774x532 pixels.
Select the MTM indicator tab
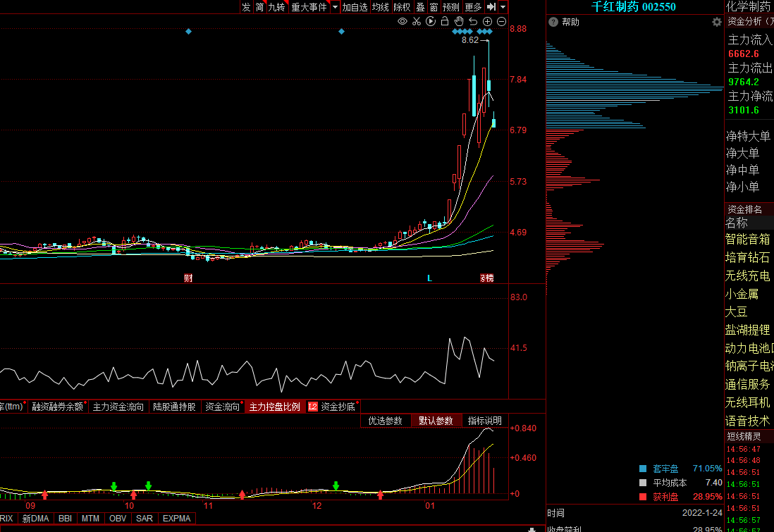[x=90, y=519]
